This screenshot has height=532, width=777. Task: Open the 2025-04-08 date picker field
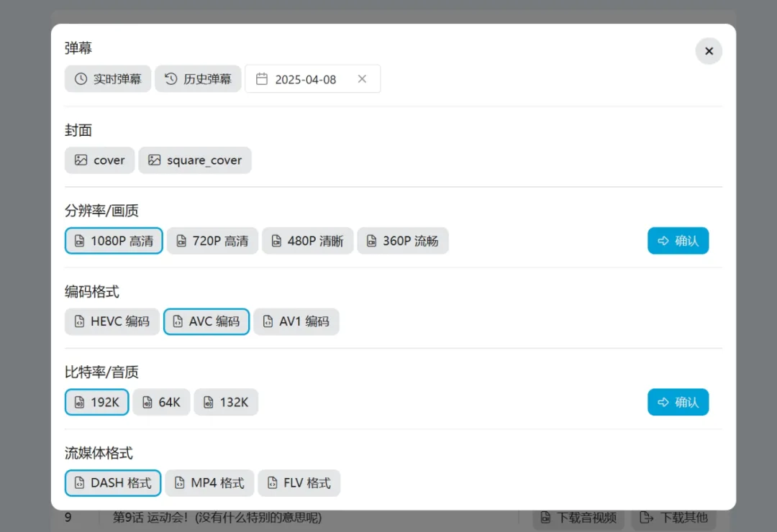[x=306, y=79]
